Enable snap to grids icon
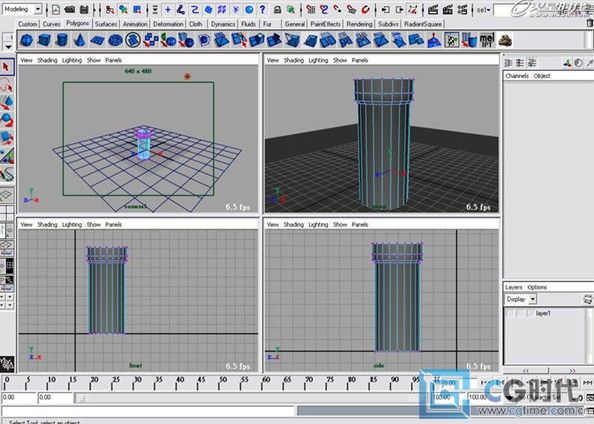The width and height of the screenshot is (594, 424). (x=310, y=9)
